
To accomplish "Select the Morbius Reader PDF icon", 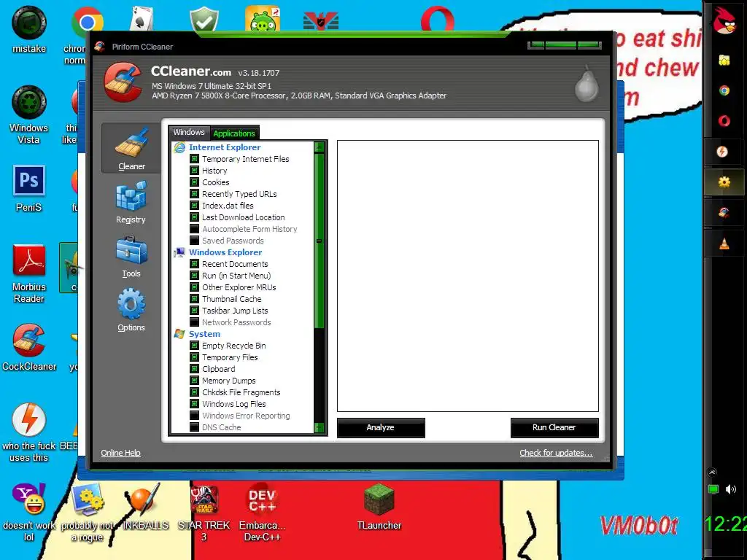I will pos(29,273).
